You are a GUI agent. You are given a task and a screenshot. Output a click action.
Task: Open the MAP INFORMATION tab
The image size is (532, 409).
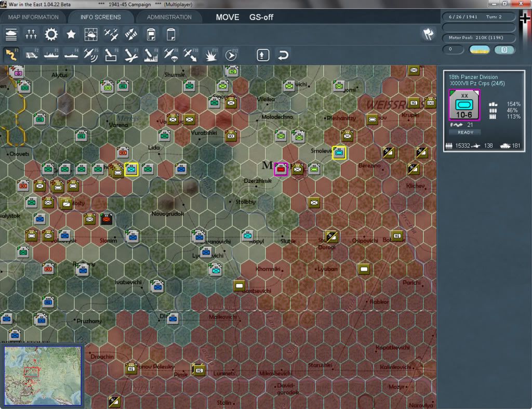point(33,17)
